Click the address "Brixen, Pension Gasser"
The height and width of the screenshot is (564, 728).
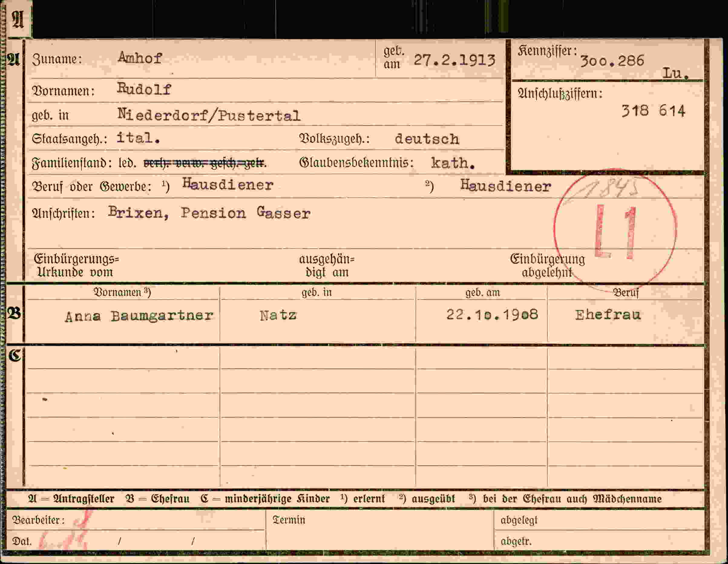209,213
